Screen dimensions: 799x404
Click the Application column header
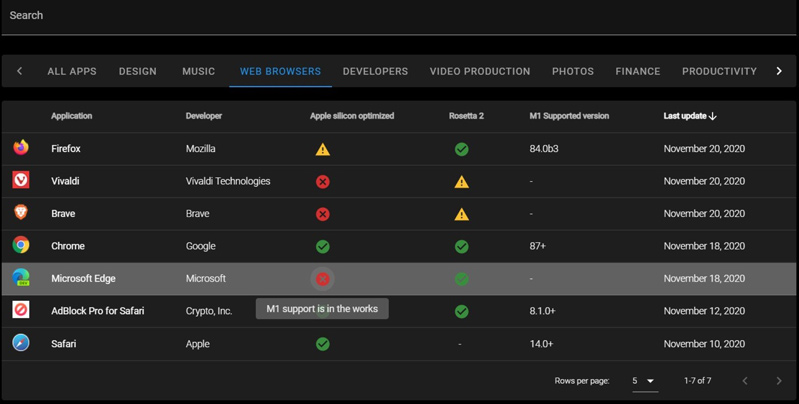(x=71, y=116)
